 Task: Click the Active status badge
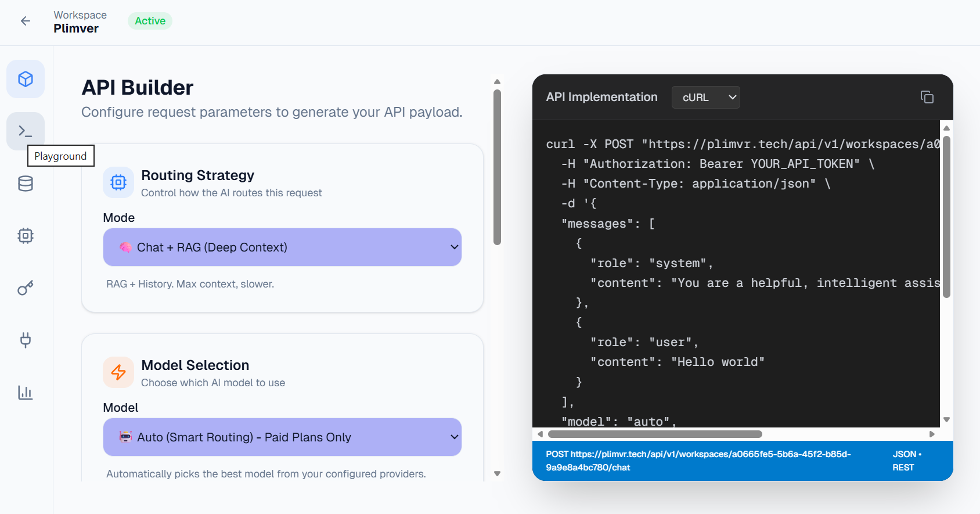(x=150, y=21)
